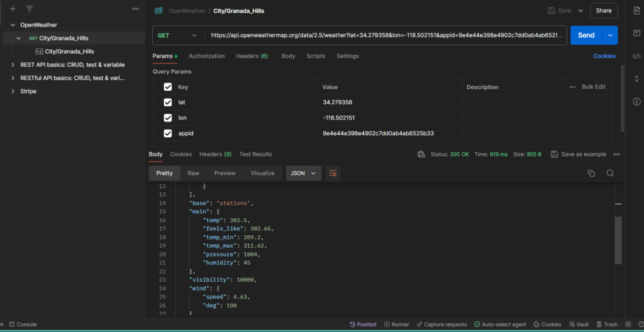This screenshot has height=332, width=644.
Task: Switch to the Headers (6) request tab
Action: (x=252, y=56)
